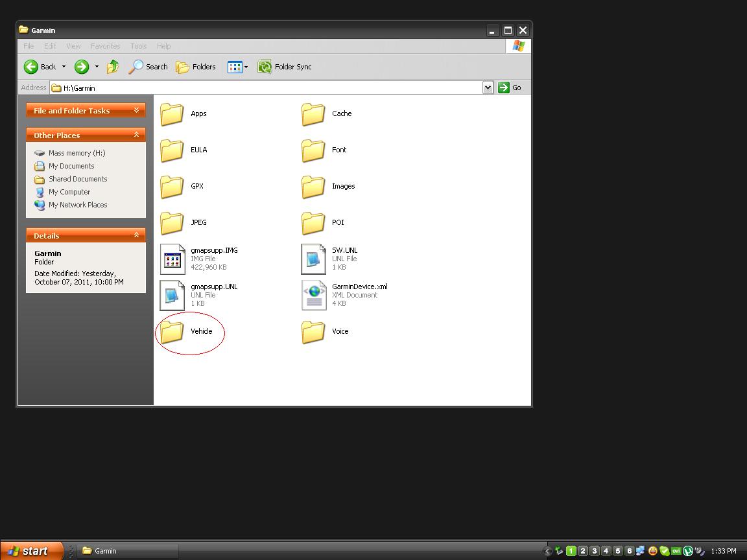Select the GPX folder icon
Screen dimensions: 747x560
click(x=171, y=186)
